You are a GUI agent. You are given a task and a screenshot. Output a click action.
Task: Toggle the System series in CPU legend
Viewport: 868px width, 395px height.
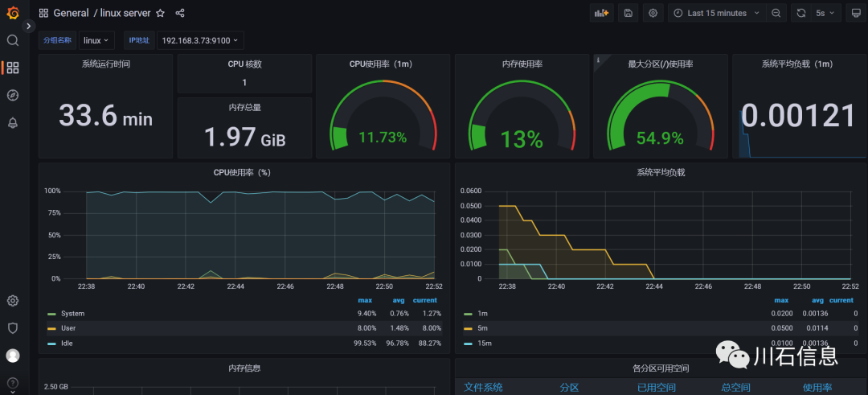tap(72, 314)
